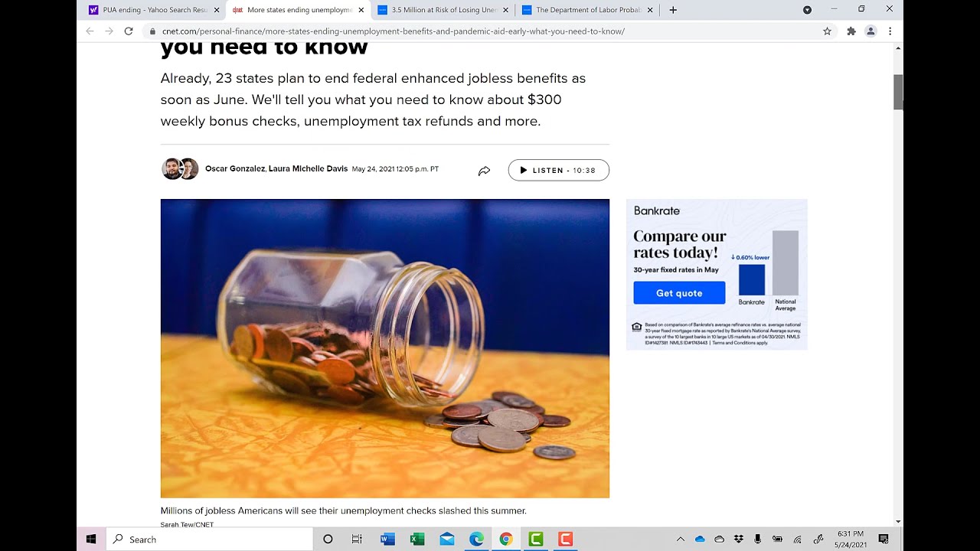Open author Laura Michelle Davis link

[308, 169]
